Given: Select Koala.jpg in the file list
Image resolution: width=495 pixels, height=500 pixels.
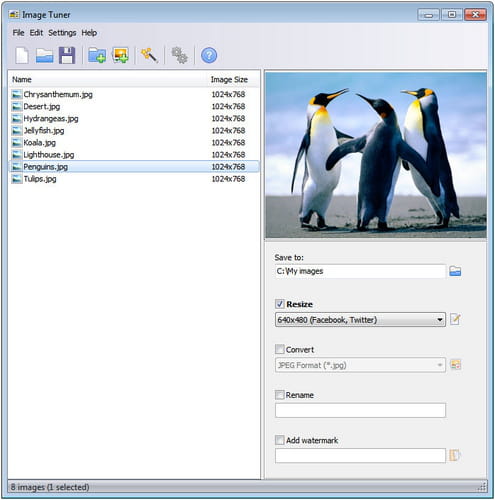Looking at the screenshot, I should (x=134, y=143).
